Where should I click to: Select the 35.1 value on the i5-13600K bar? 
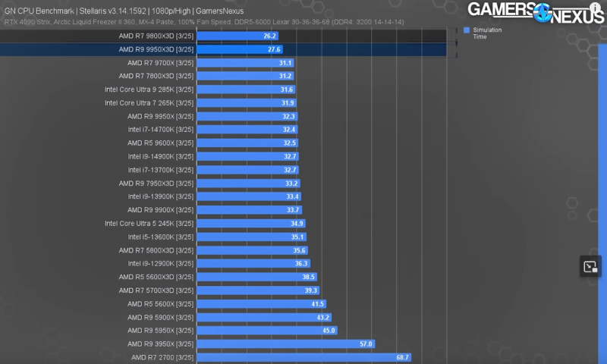point(297,237)
